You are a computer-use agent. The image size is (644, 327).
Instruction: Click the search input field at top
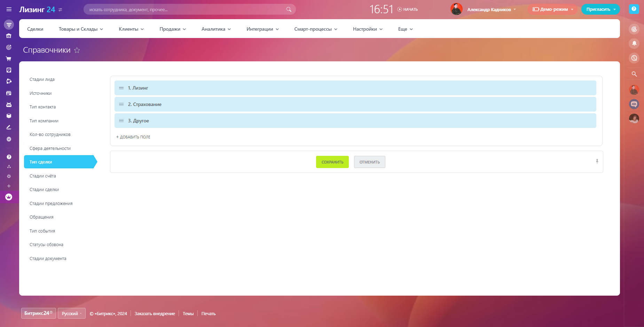(186, 9)
